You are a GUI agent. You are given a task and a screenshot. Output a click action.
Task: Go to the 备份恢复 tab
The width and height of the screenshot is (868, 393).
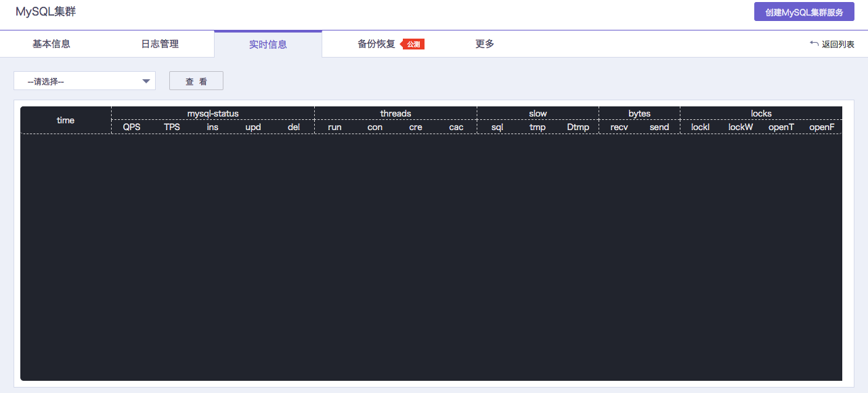[376, 44]
